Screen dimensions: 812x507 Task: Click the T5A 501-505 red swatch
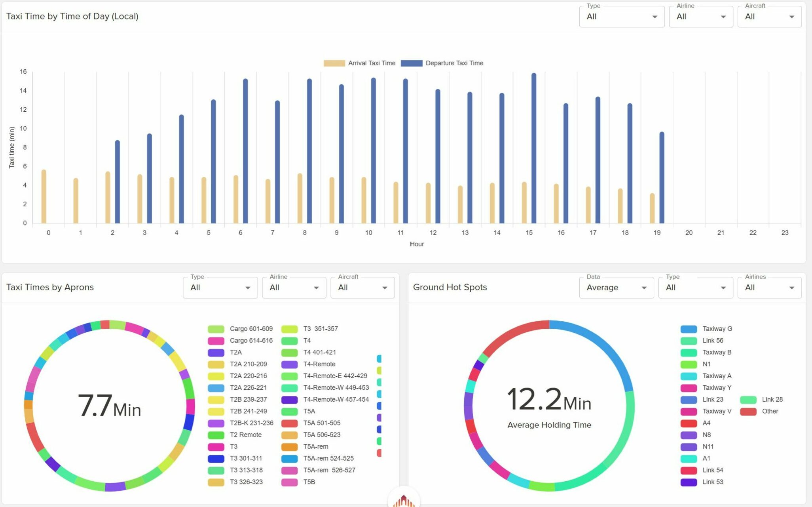[290, 423]
